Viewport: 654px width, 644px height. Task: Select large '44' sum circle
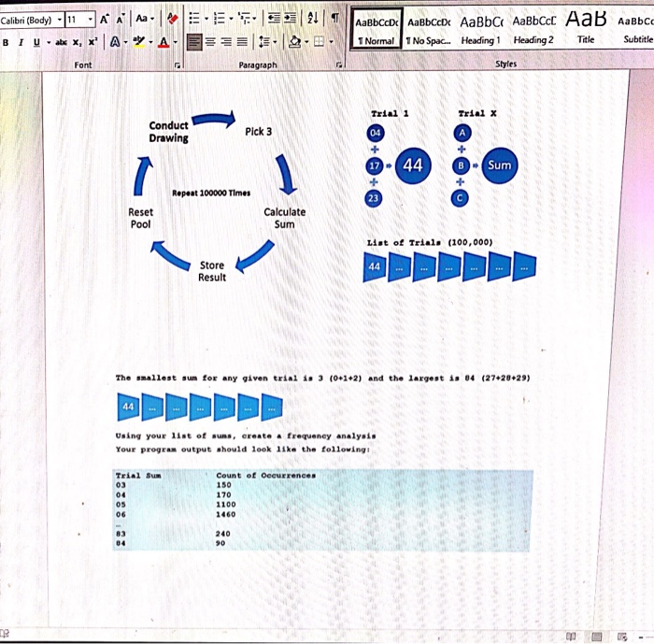tap(413, 165)
